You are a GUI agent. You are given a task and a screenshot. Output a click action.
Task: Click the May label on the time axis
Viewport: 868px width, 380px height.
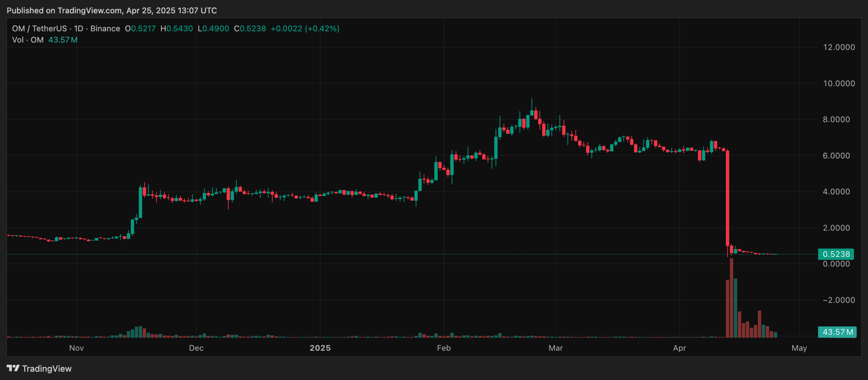[799, 348]
